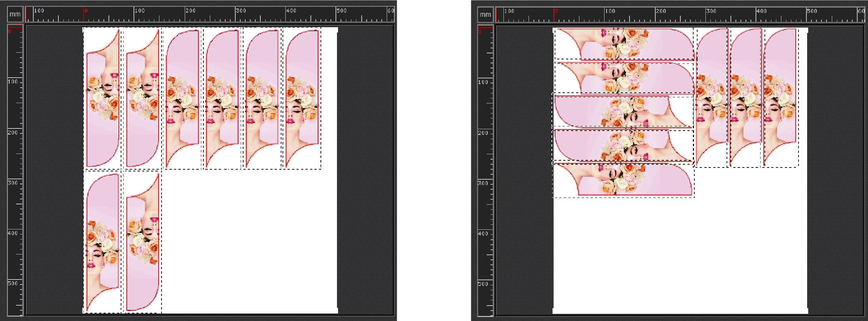868x321 pixels.
Task: Click red zero origin on left panel's horizontal ruler
Action: pos(86,11)
